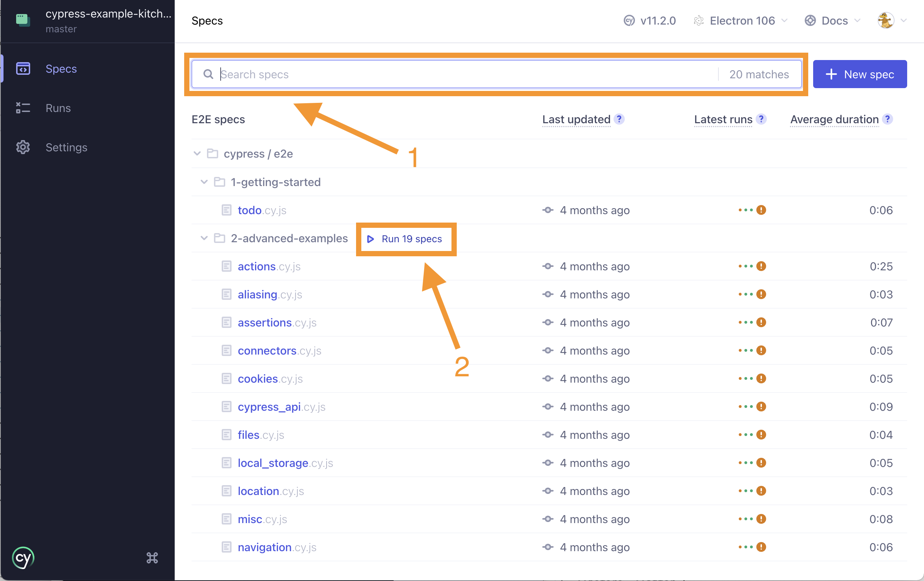
Task: Click the Electron 106 browser icon
Action: click(698, 21)
